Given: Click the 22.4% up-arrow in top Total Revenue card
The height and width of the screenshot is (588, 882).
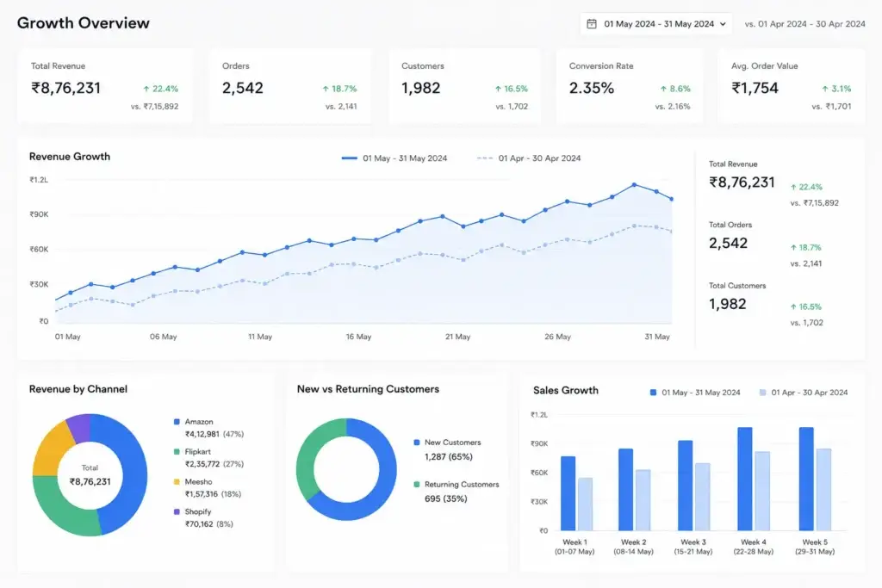Looking at the screenshot, I should [x=146, y=89].
